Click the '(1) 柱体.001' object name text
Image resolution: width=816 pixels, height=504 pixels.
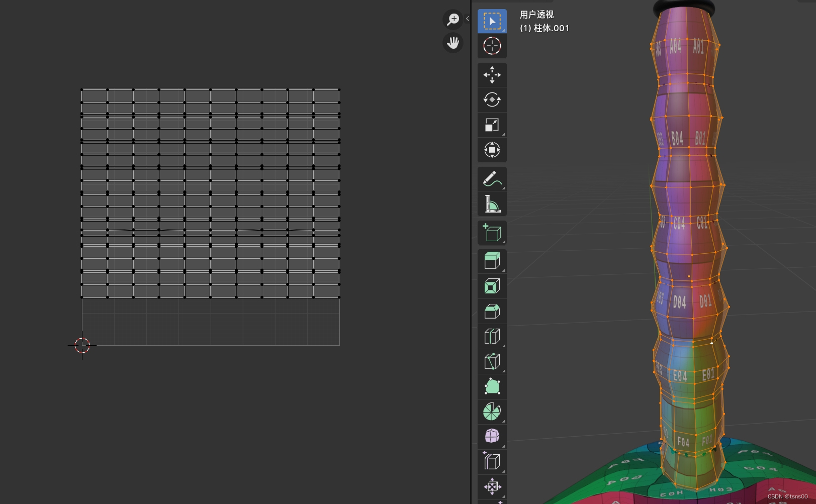[x=545, y=28]
